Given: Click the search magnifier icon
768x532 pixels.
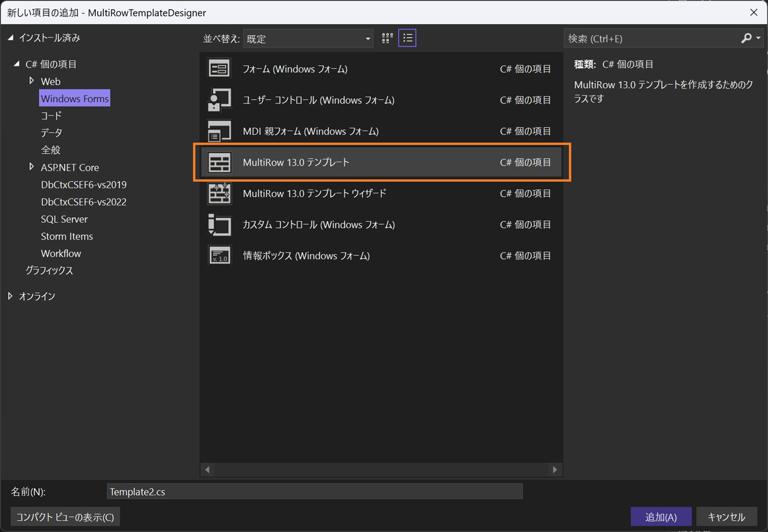Looking at the screenshot, I should coord(746,38).
